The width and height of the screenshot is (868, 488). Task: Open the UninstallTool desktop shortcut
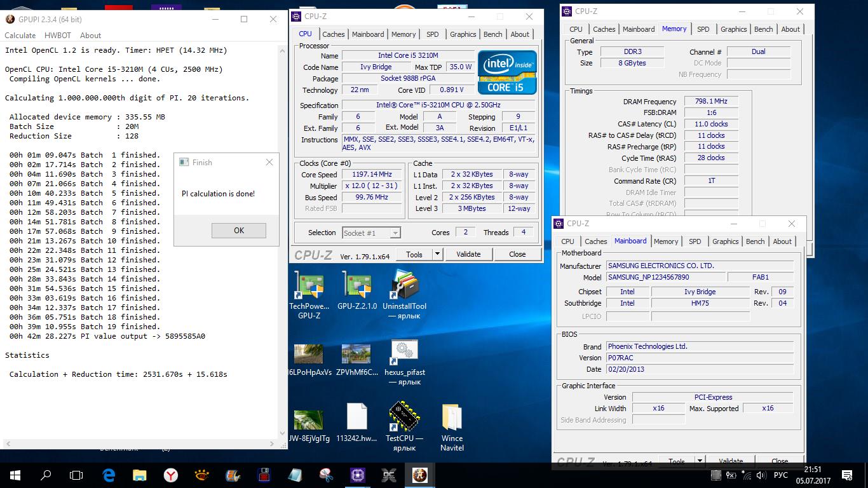point(404,294)
